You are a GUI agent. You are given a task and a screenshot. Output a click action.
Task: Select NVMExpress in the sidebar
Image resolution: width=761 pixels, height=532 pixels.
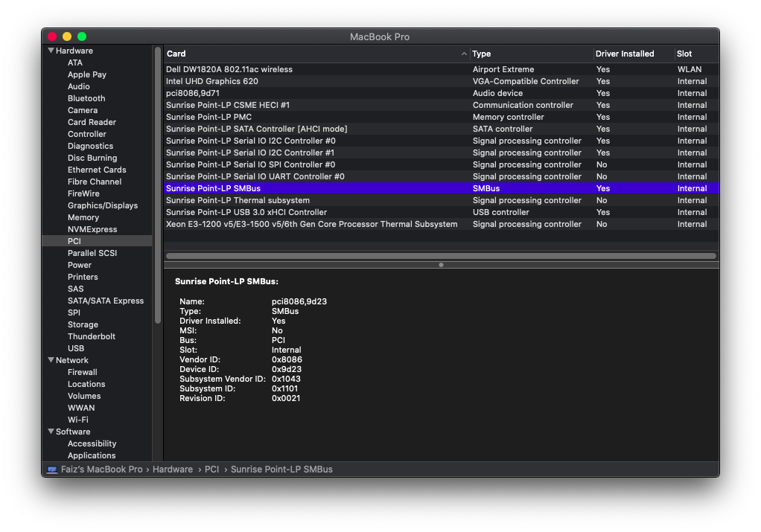92,229
